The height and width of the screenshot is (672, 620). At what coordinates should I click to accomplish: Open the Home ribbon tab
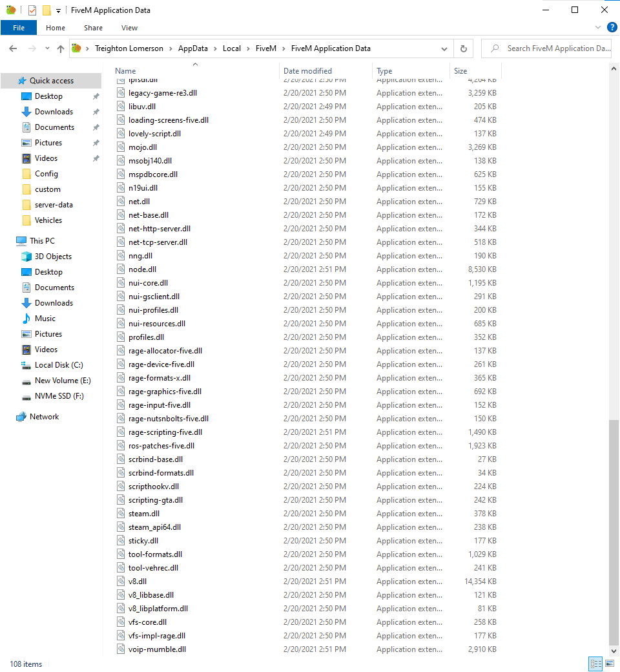[x=56, y=28]
